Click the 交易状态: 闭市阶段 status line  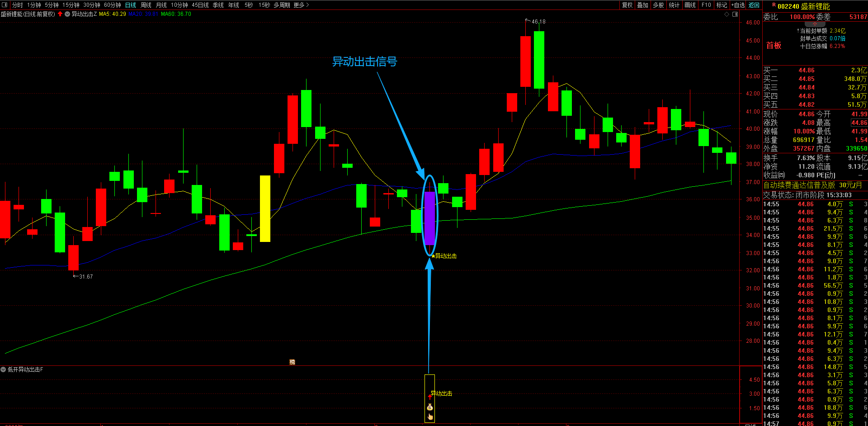(807, 195)
